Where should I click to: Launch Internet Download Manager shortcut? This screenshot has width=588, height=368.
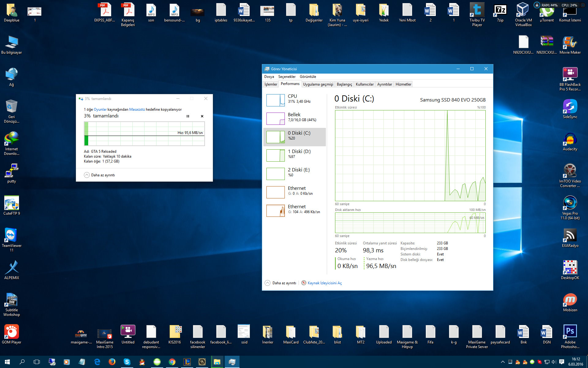point(12,143)
